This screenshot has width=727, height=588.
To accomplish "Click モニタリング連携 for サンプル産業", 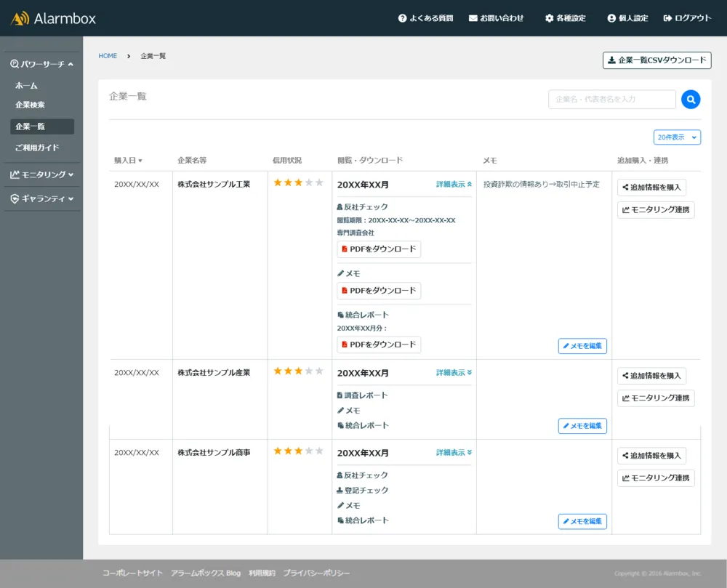I will 656,398.
